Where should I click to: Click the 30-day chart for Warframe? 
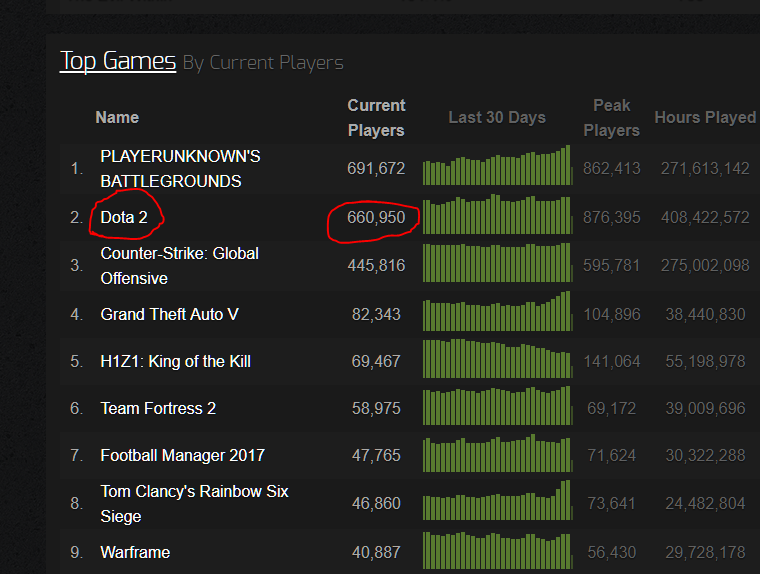click(x=498, y=550)
